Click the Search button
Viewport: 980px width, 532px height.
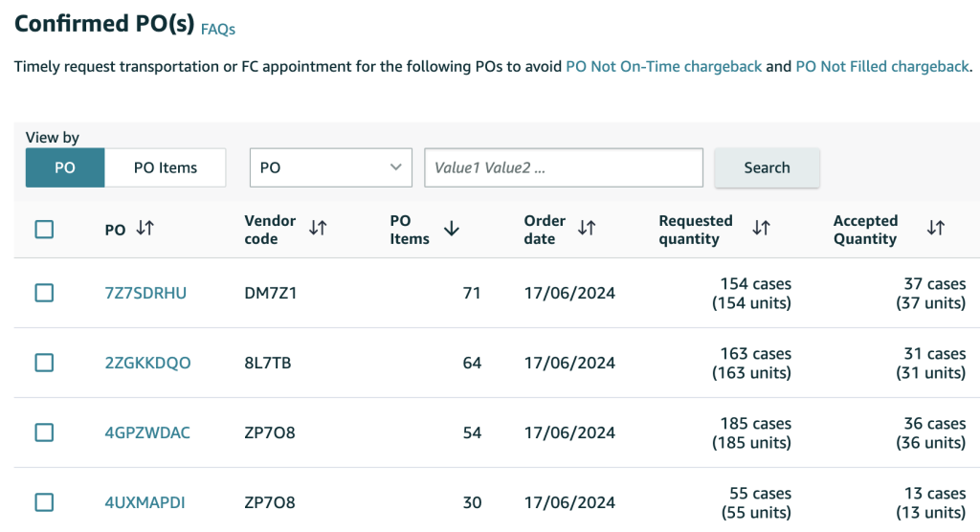pyautogui.click(x=767, y=167)
